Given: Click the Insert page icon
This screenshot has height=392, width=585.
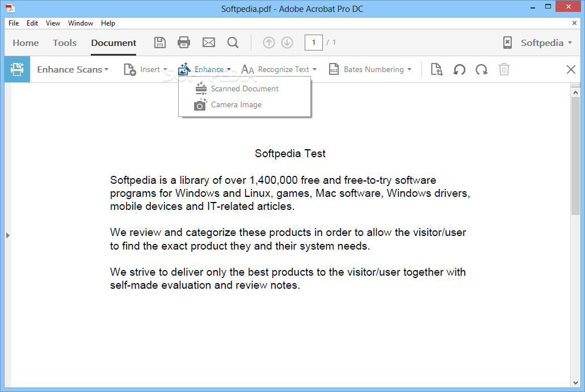Looking at the screenshot, I should point(129,69).
